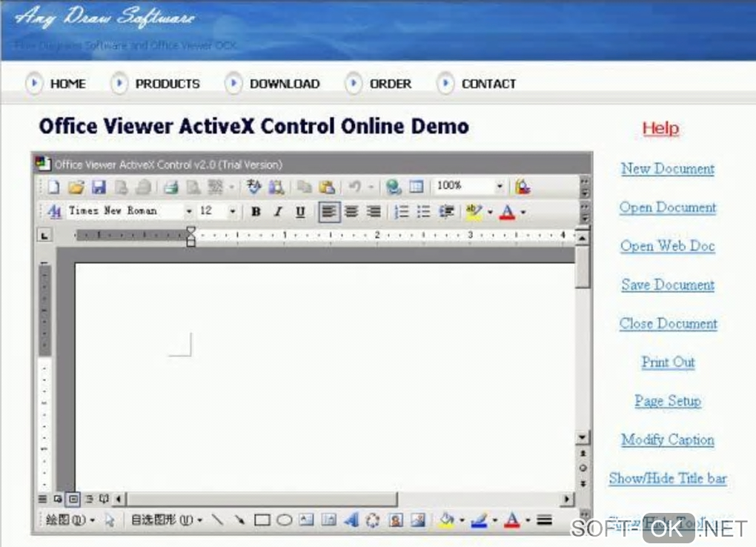The image size is (756, 547).
Task: Open print preview icon
Action: pos(193,188)
